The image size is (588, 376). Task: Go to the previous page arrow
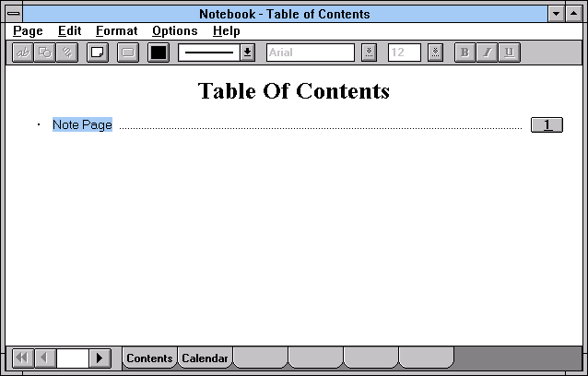coord(45,358)
